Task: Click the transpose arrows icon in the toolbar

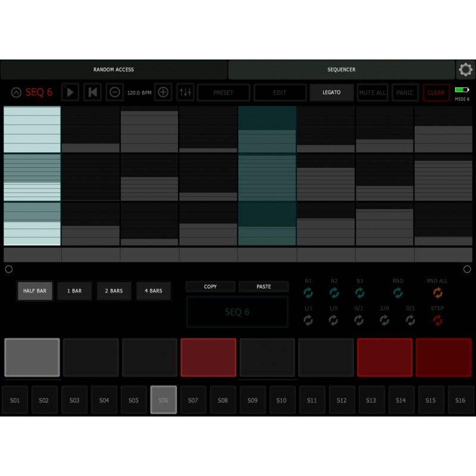Action: point(185,92)
